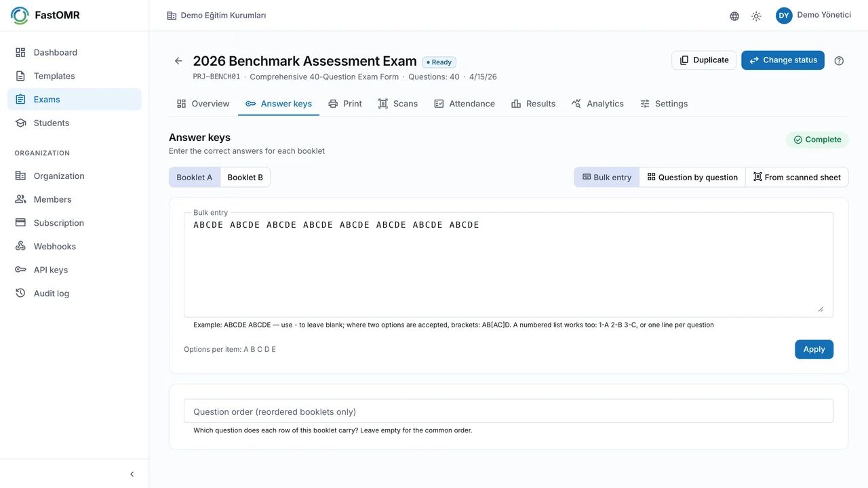Image resolution: width=868 pixels, height=488 pixels.
Task: Switch to Question by question mode
Action: point(692,178)
